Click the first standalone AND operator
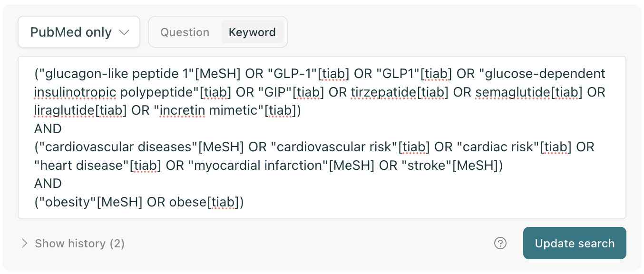644x274 pixels. [48, 128]
